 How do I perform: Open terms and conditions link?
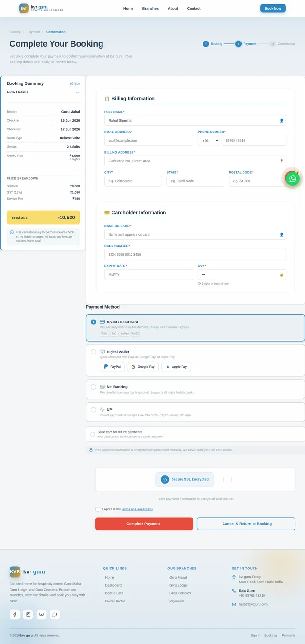tap(137, 509)
